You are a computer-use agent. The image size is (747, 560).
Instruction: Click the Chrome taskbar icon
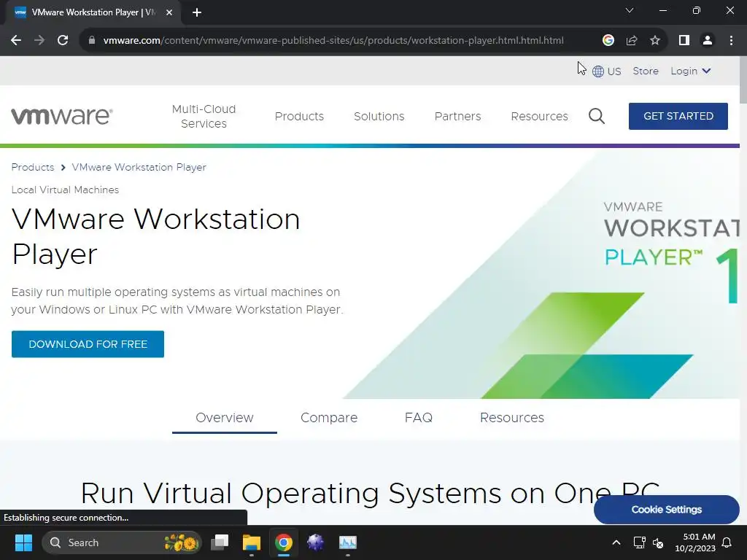[284, 542]
